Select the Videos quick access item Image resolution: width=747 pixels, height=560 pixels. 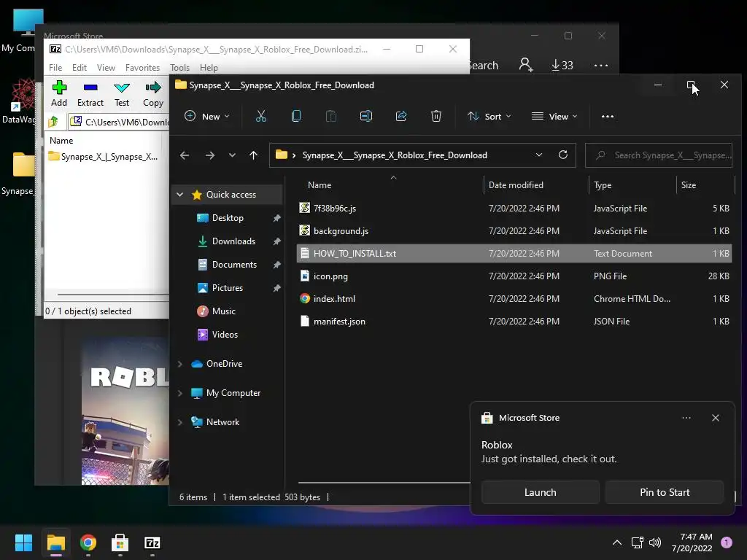pyautogui.click(x=225, y=334)
